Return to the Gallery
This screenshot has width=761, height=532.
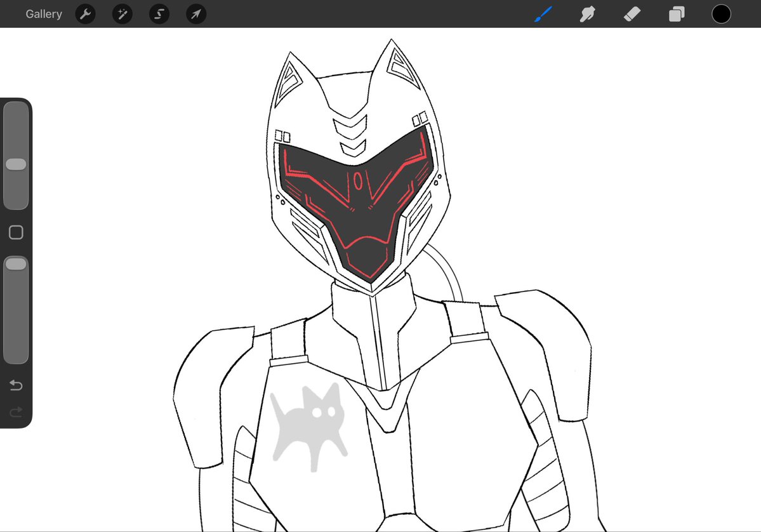(x=44, y=14)
